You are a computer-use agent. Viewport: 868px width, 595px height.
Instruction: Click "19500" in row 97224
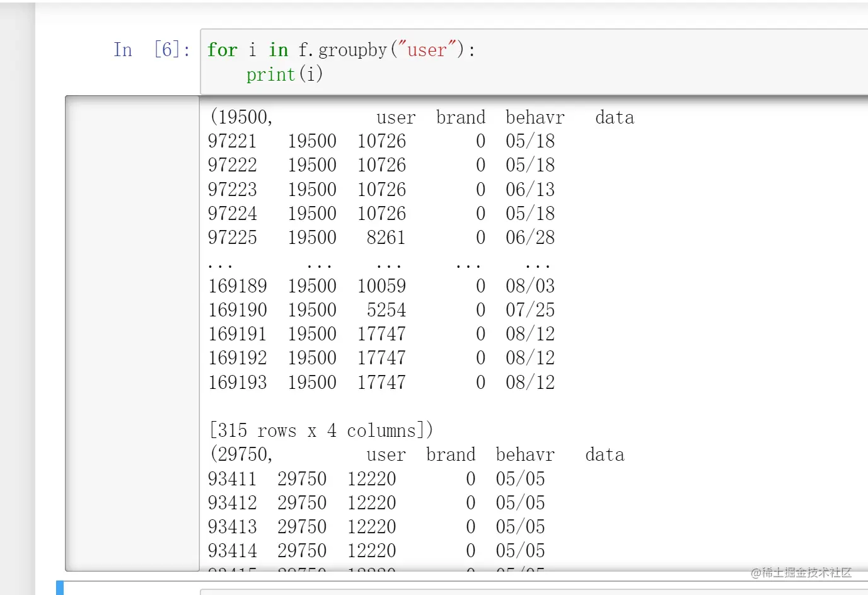click(x=312, y=213)
